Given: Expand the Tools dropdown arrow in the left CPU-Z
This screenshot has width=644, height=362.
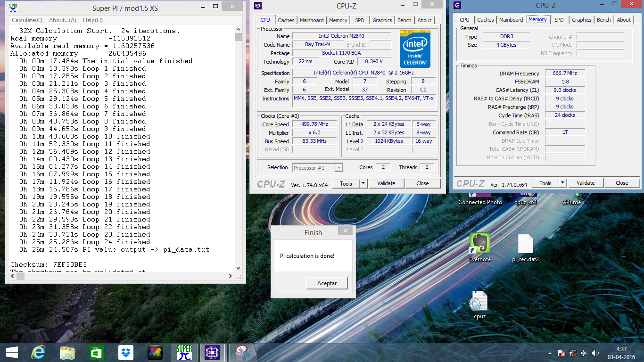Looking at the screenshot, I should tap(363, 183).
